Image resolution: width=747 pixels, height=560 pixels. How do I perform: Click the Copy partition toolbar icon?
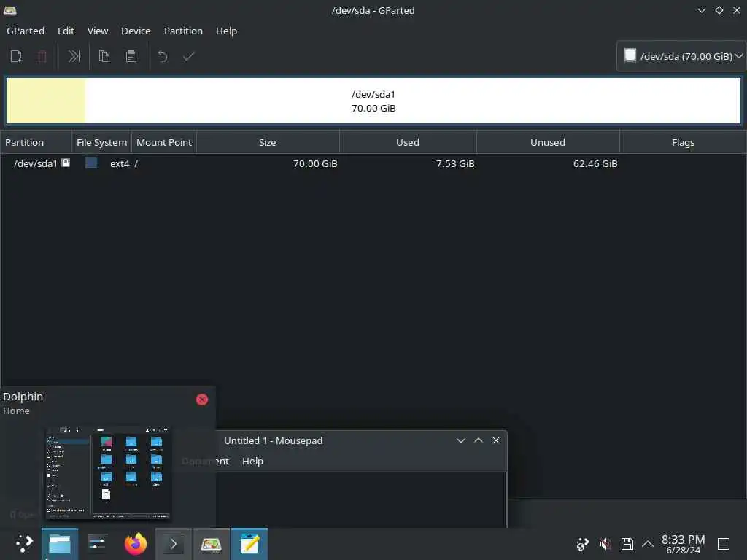[x=104, y=56]
